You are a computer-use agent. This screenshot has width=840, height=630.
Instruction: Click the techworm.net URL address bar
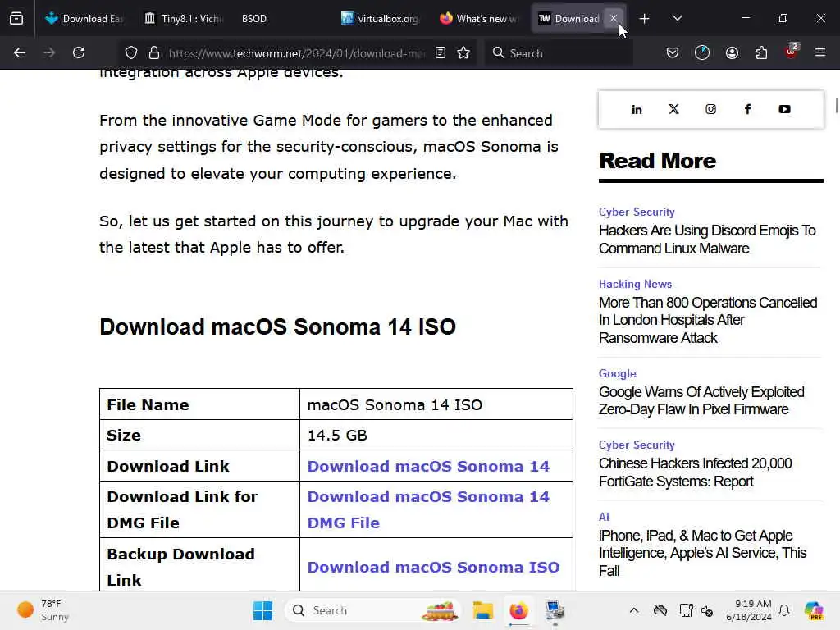click(296, 53)
